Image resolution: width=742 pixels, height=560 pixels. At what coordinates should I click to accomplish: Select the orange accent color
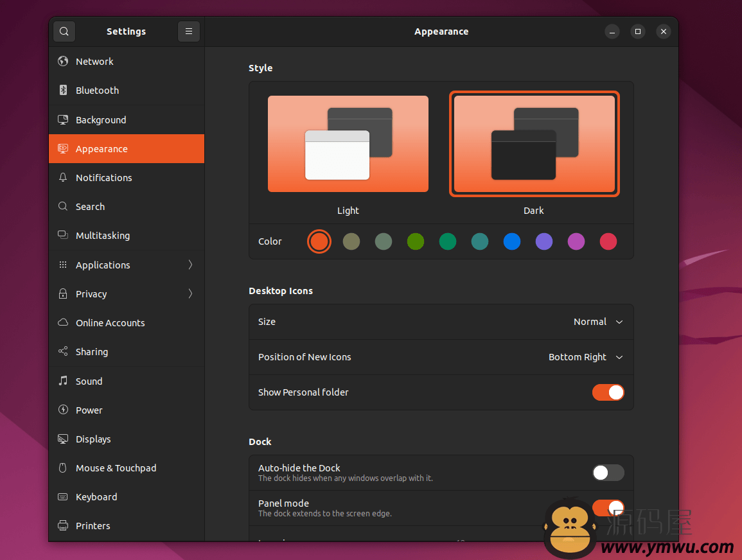click(x=319, y=241)
